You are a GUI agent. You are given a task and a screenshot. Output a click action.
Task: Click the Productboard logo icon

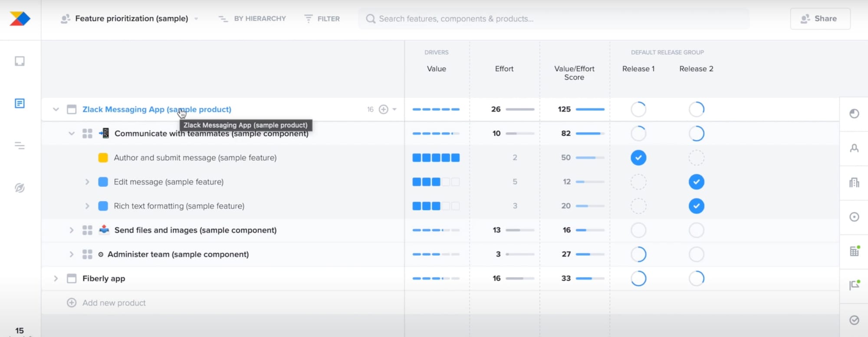20,19
